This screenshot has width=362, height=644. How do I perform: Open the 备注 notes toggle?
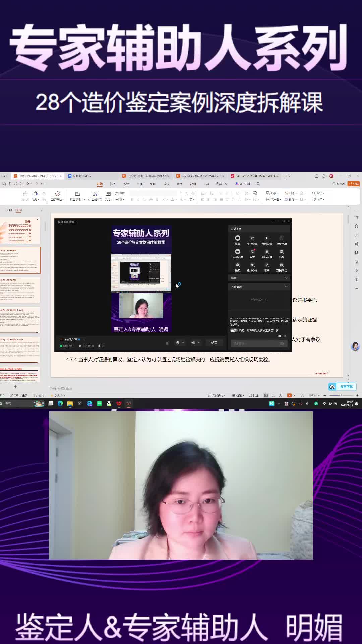coord(239,395)
